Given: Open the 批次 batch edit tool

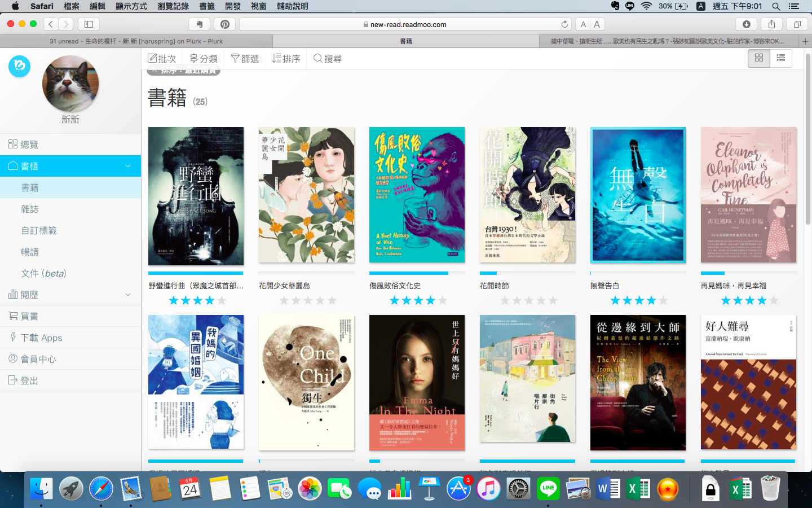Looking at the screenshot, I should [162, 59].
